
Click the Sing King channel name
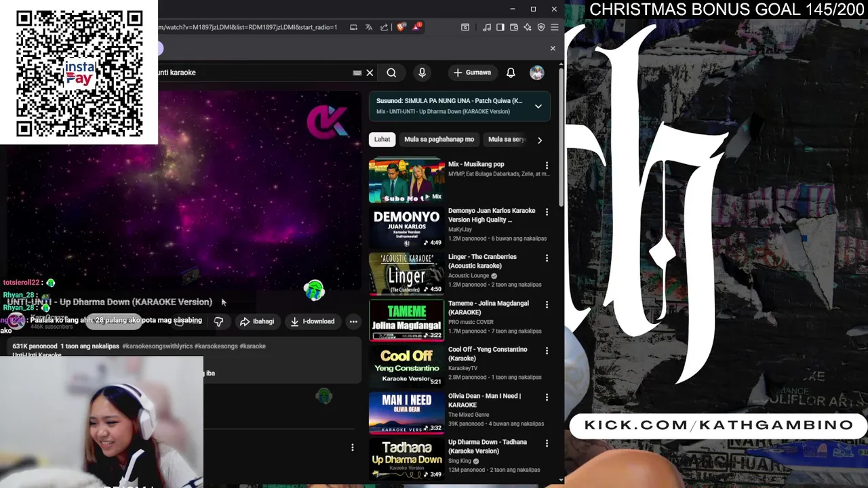tap(459, 461)
